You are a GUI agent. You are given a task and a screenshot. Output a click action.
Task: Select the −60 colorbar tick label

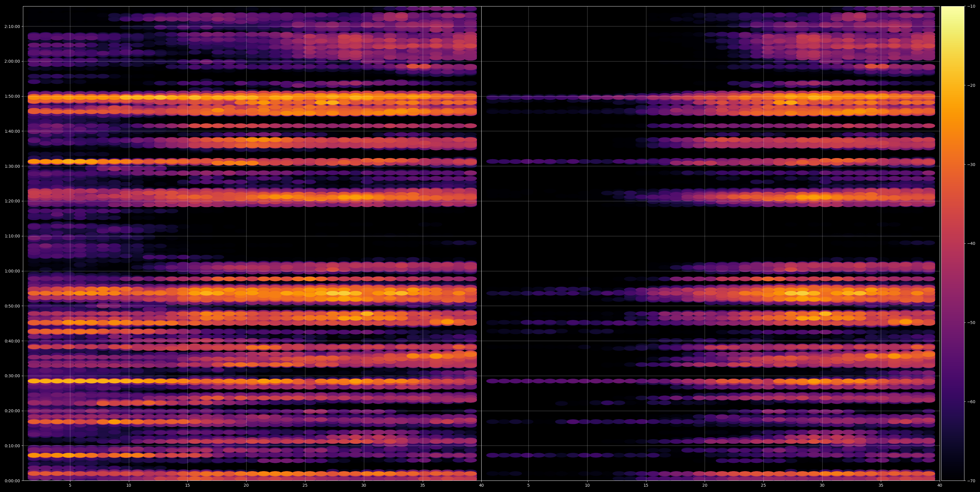coord(971,402)
